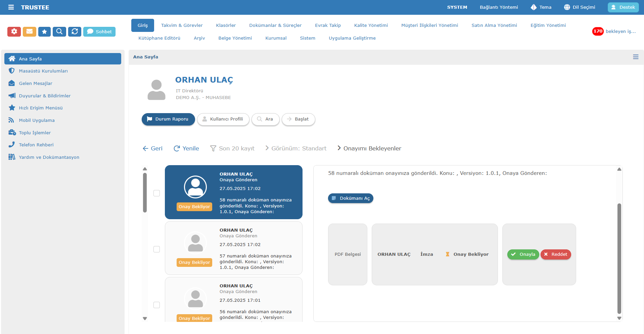Click the Tema theme icon
This screenshot has height=334, width=644.
(534, 7)
